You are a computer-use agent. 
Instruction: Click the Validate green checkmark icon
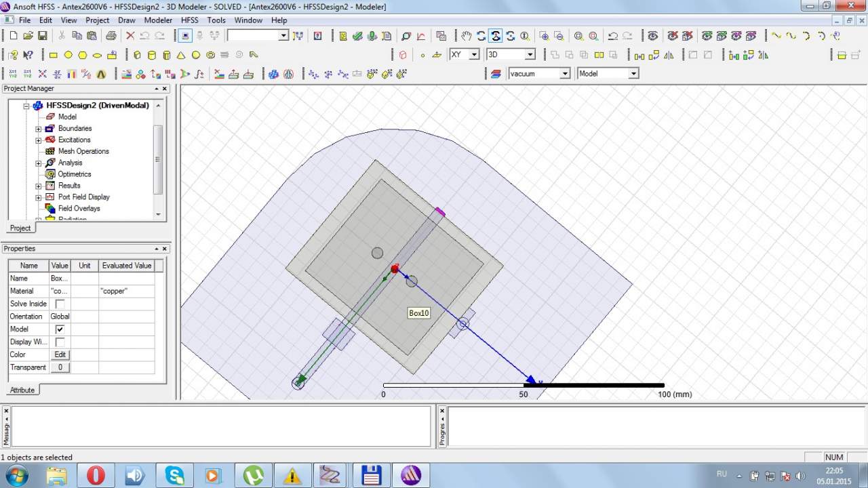(357, 36)
